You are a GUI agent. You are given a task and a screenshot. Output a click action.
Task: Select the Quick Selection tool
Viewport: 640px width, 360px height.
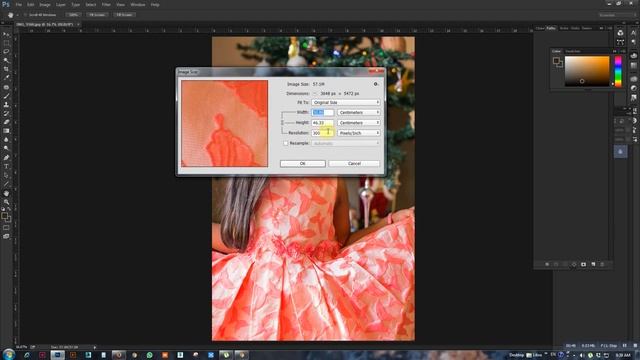pyautogui.click(x=6, y=60)
